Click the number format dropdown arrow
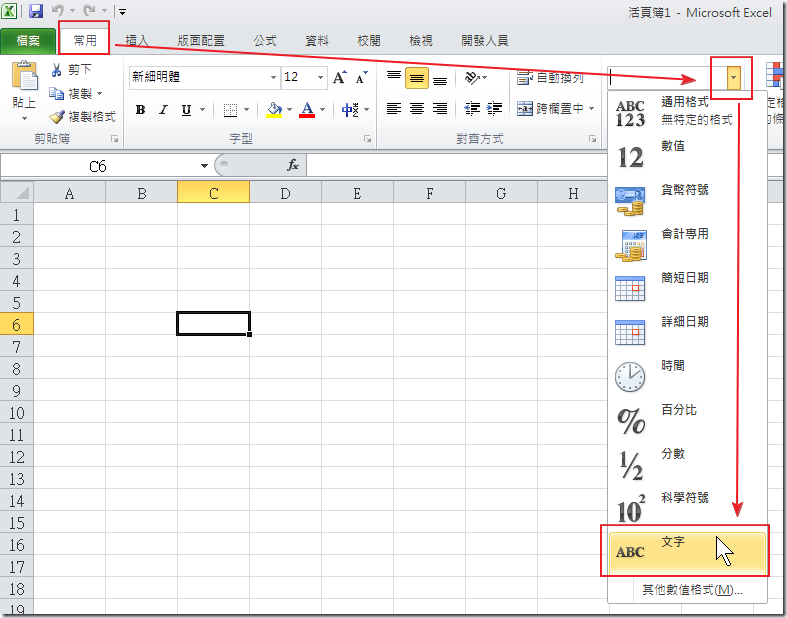Image resolution: width=787 pixels, height=618 pixels. pos(733,77)
